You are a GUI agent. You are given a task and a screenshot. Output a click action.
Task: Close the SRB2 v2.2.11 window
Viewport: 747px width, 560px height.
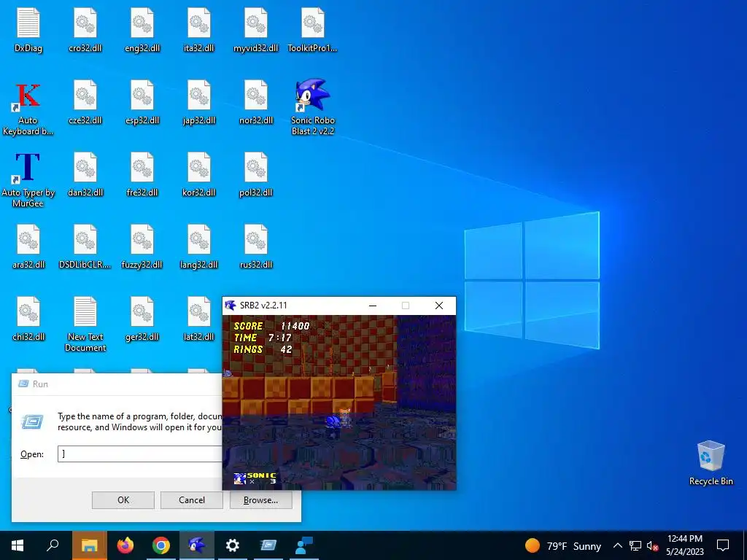(x=439, y=306)
